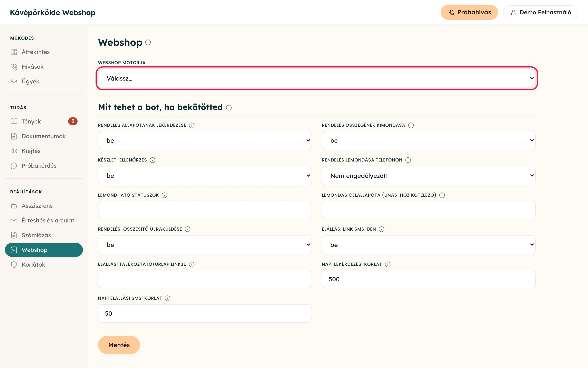Open Tények in the sidebar

tap(44, 121)
